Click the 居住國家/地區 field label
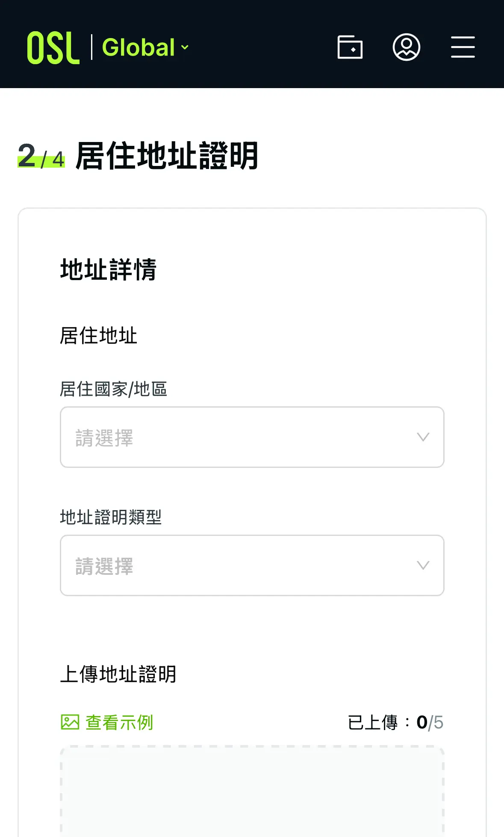 pos(113,389)
